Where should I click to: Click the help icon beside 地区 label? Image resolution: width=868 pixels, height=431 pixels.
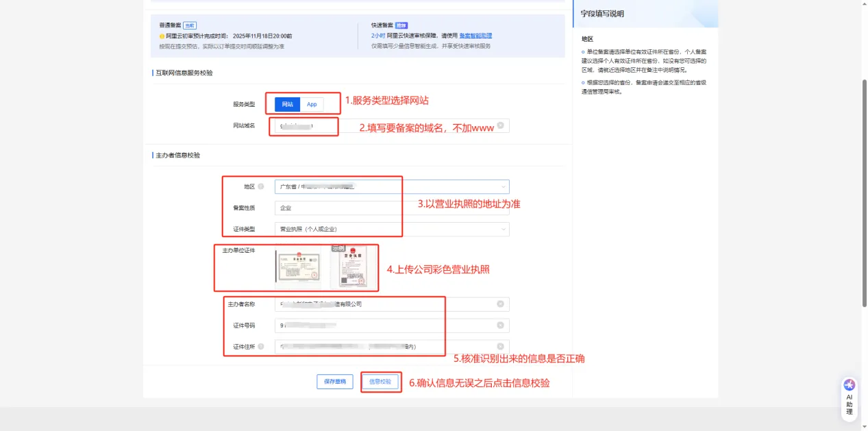261,186
